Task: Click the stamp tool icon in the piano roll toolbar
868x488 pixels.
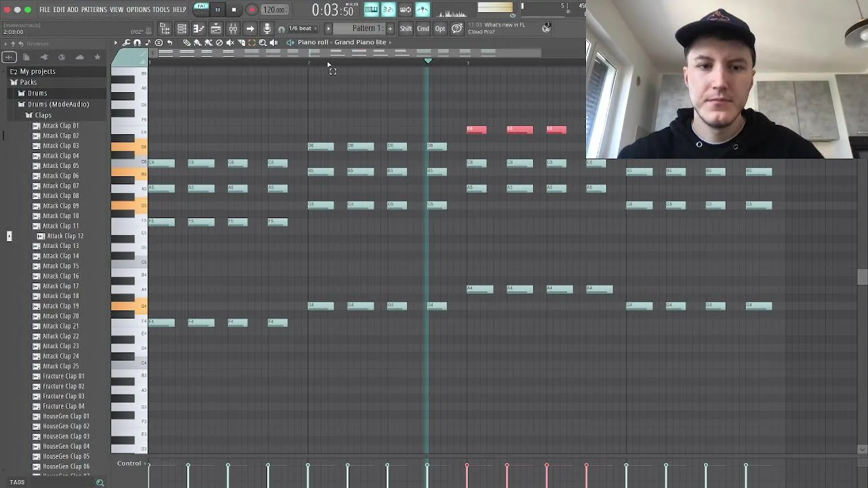Action: point(159,43)
